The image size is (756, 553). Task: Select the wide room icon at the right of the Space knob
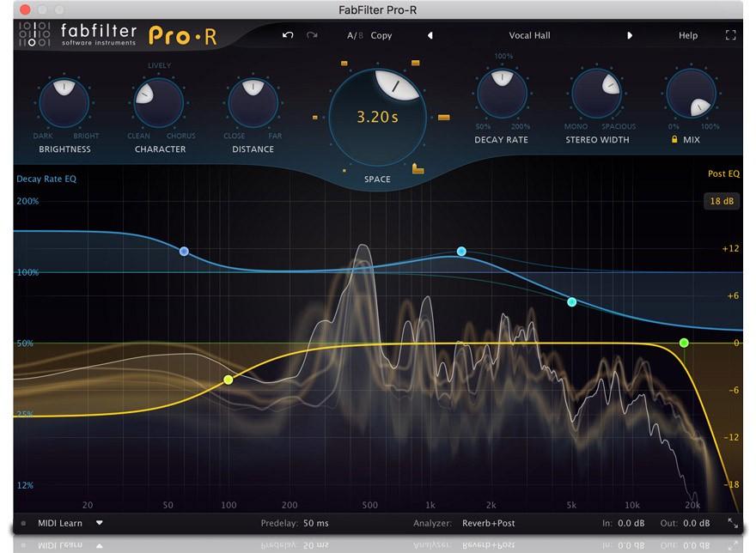click(443, 117)
